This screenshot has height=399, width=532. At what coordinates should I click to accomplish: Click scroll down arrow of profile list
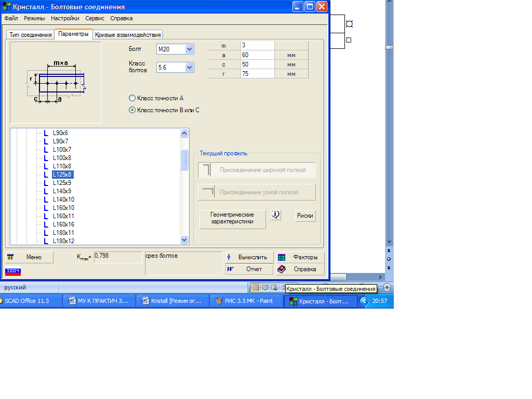(184, 240)
